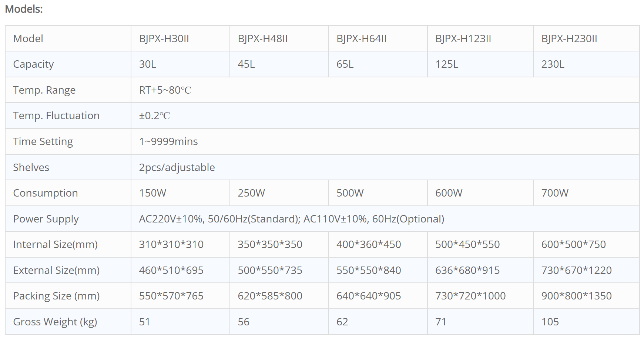Select the BJPX-H123II model cell

(463, 38)
